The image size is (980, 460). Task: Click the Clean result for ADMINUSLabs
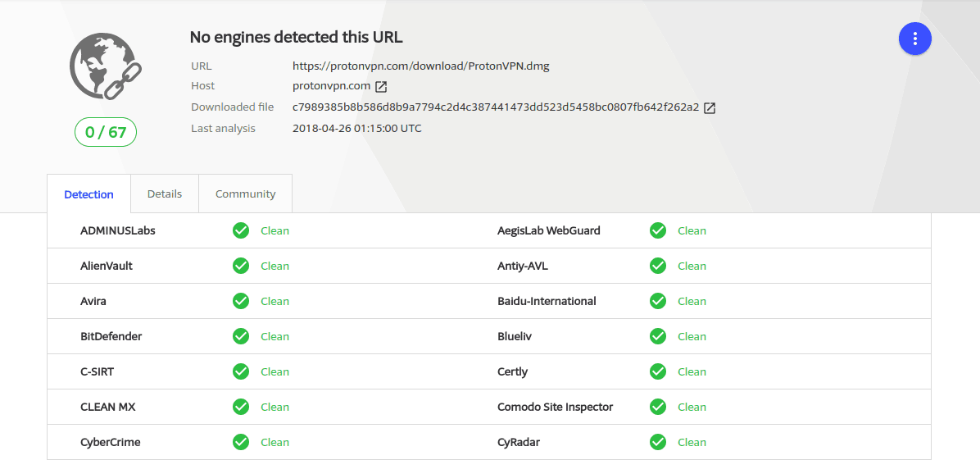[x=275, y=231]
